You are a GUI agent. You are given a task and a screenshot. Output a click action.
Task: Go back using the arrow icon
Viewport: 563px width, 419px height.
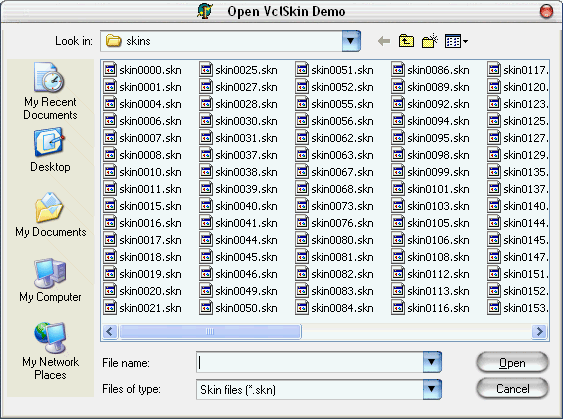(x=384, y=41)
